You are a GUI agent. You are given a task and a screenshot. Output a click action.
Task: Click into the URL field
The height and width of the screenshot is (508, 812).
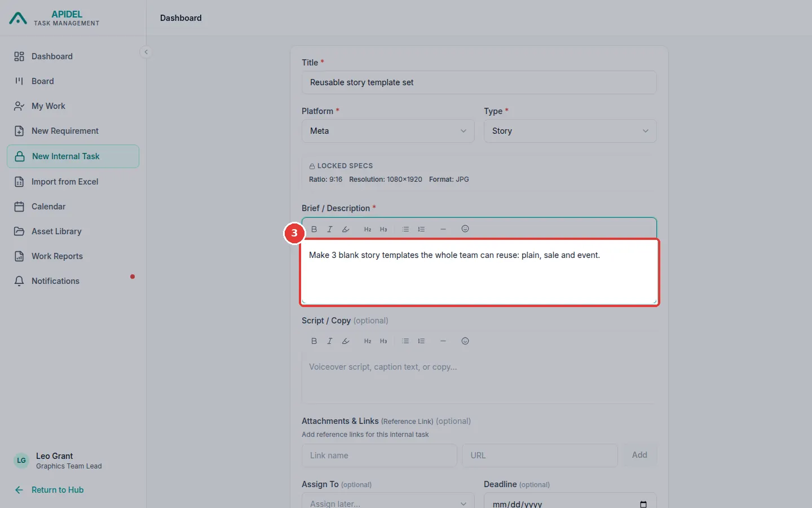click(x=540, y=456)
